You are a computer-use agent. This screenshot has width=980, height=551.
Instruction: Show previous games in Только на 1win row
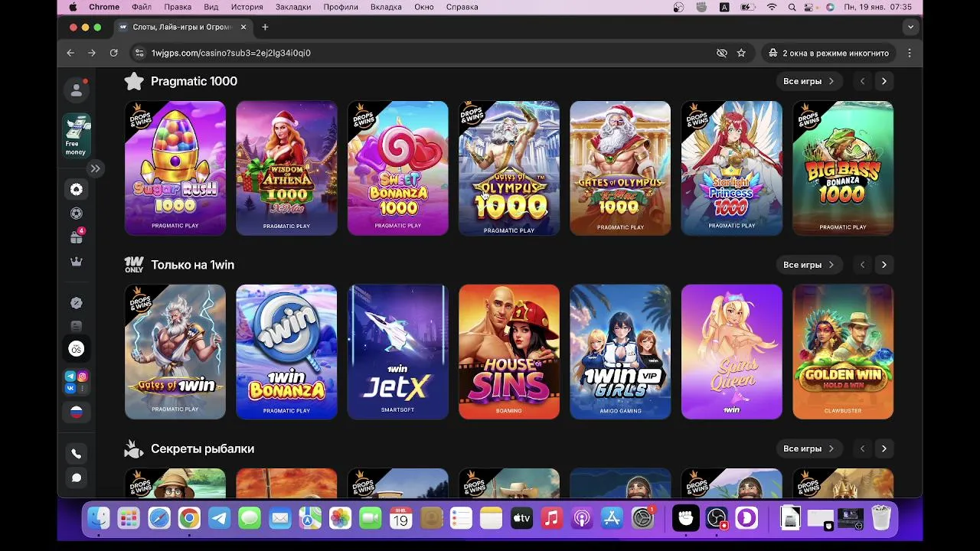point(862,265)
